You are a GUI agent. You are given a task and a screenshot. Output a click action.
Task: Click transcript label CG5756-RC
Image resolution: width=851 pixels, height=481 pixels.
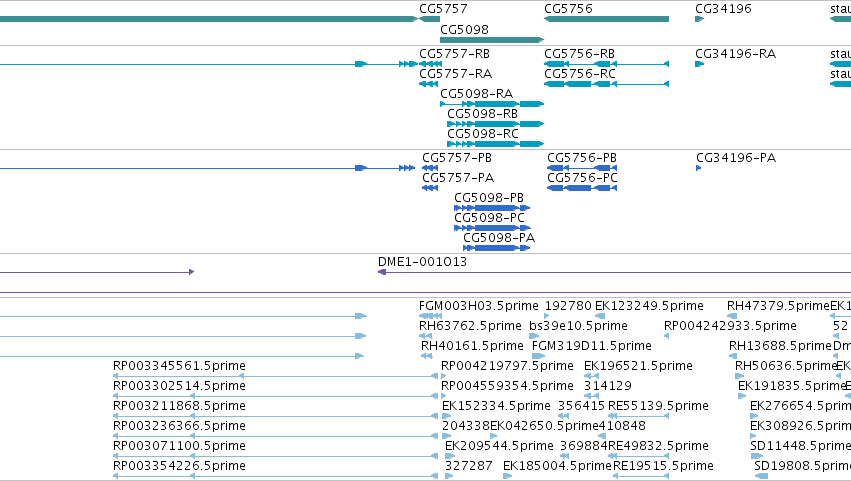click(x=580, y=74)
